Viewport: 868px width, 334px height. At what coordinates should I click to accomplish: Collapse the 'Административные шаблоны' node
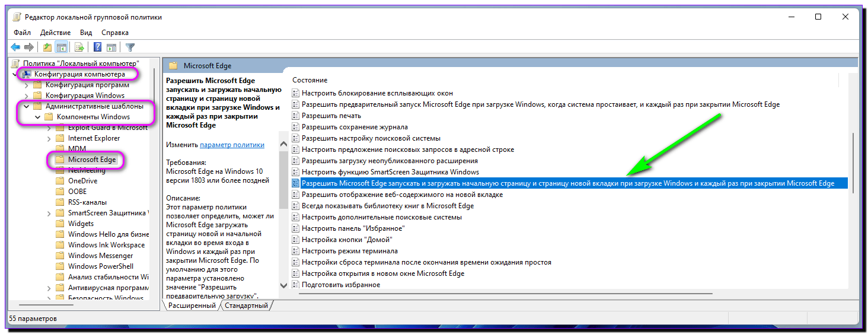point(26,107)
